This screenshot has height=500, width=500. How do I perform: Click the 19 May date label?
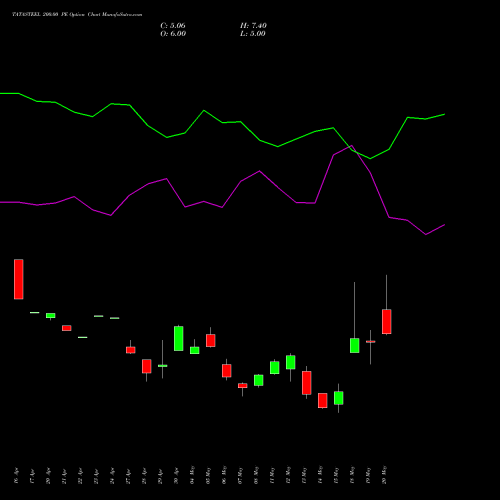(369, 475)
